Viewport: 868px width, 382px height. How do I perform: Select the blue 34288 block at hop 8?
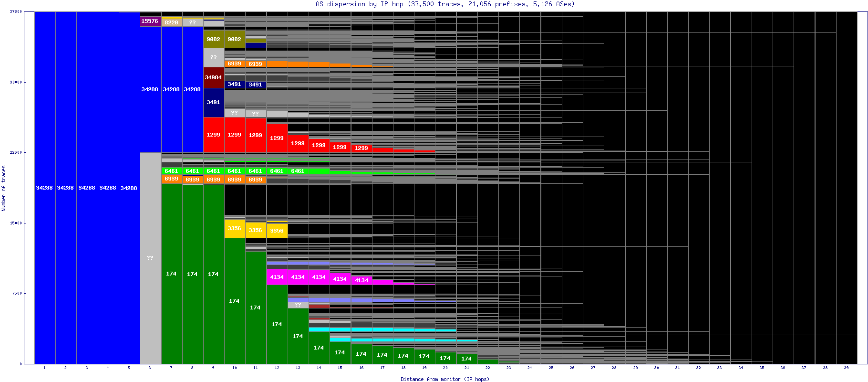coord(193,89)
